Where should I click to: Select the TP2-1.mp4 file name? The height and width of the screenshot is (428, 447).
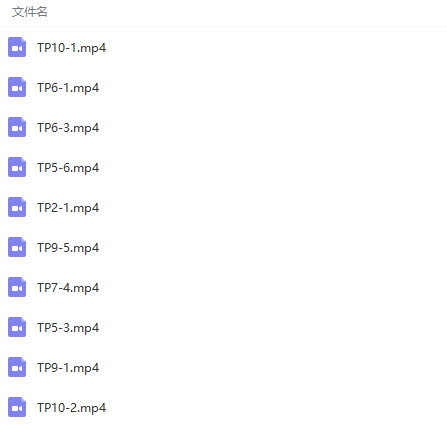pos(68,208)
